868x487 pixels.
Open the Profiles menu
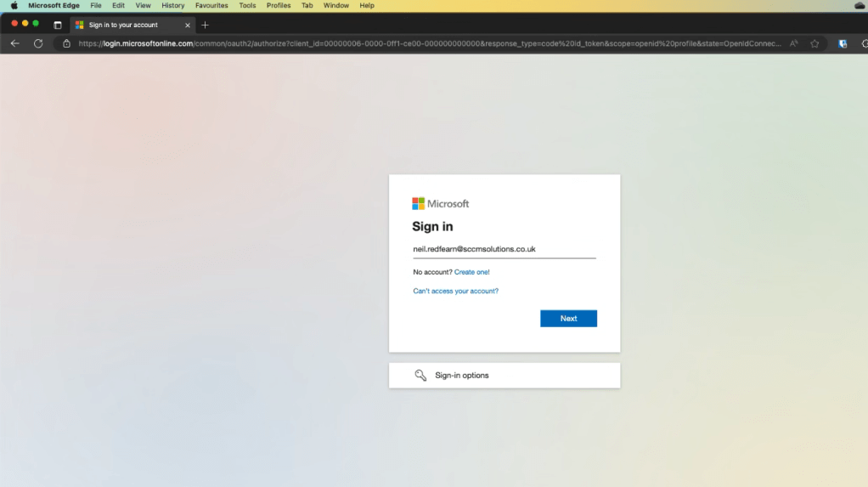(279, 5)
